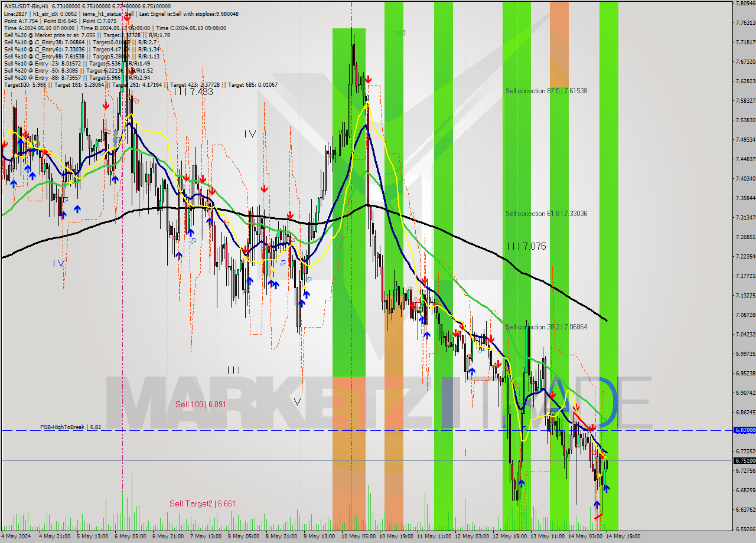Viewport: 756px width, 543px height.
Task: Click the '10 May 19:00' time axis label
Action: tap(396, 536)
